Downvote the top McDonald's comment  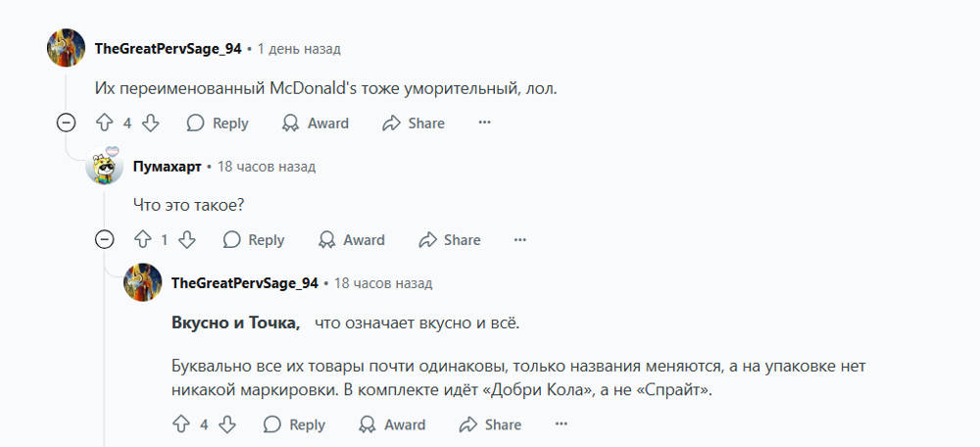150,124
